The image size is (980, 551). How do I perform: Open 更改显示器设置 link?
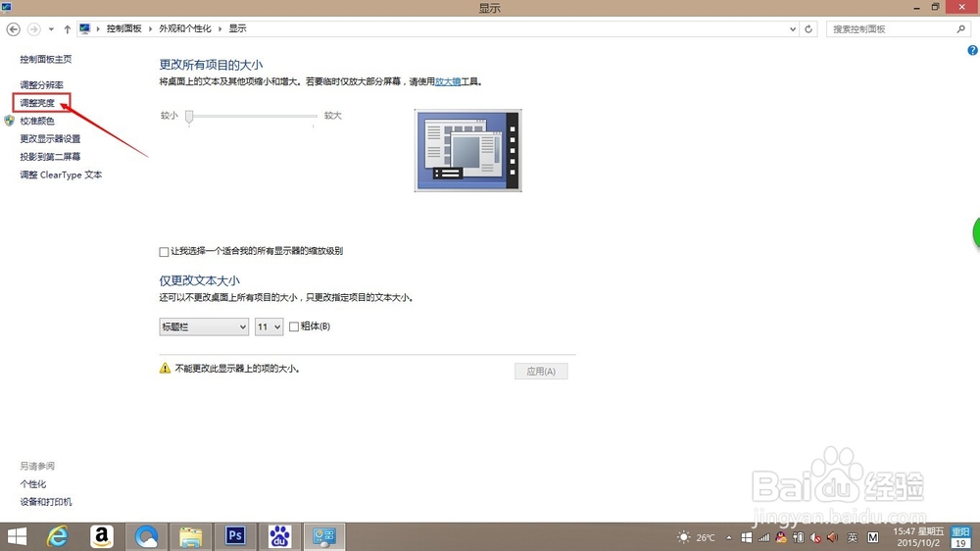50,139
